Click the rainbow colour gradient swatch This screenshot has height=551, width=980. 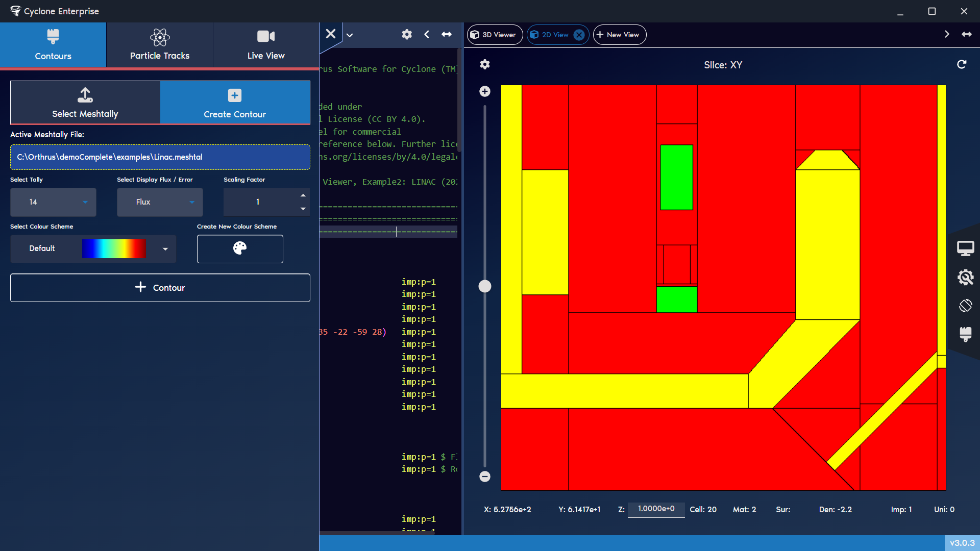[x=114, y=249]
